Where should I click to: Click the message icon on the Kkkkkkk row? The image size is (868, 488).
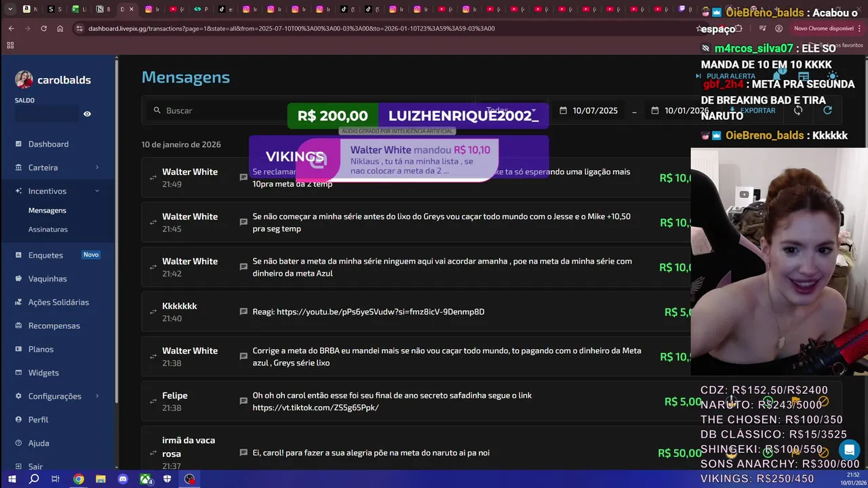click(x=243, y=312)
